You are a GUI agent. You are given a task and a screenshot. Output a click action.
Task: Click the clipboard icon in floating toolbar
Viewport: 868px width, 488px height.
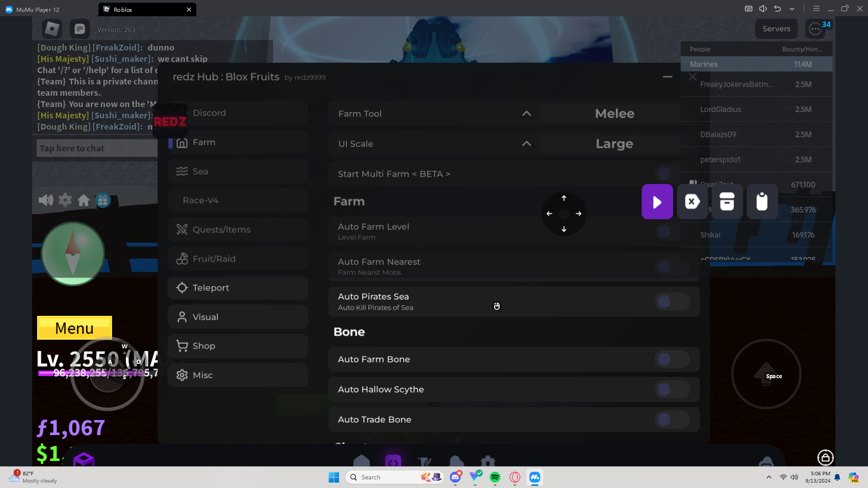[762, 202]
